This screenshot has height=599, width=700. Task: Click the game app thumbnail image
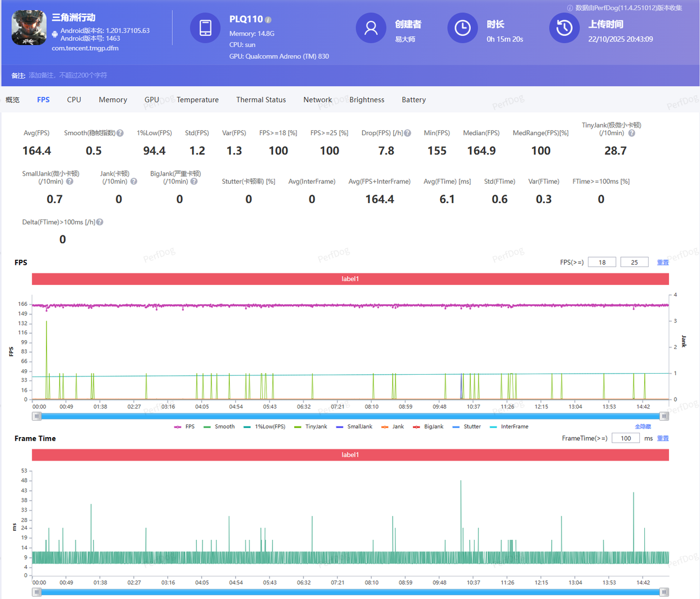click(x=29, y=28)
